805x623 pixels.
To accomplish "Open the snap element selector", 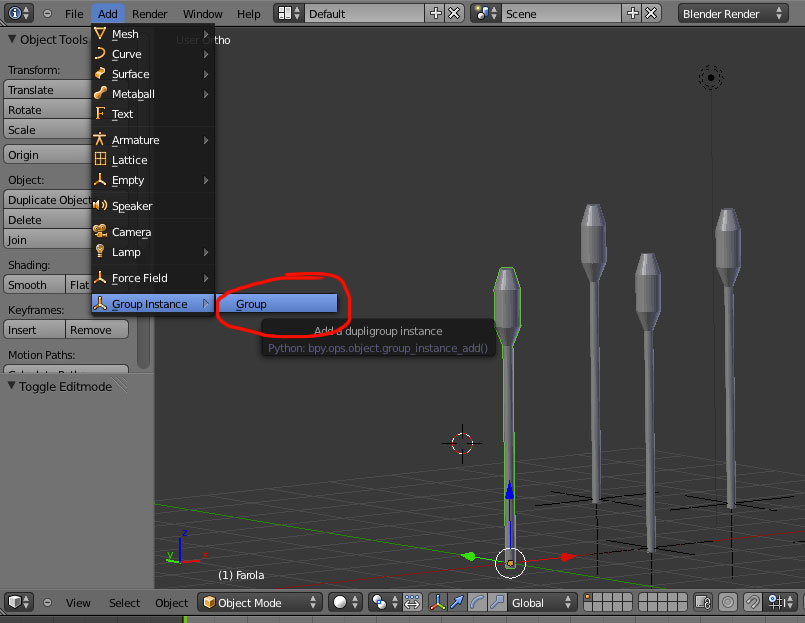I will click(781, 602).
